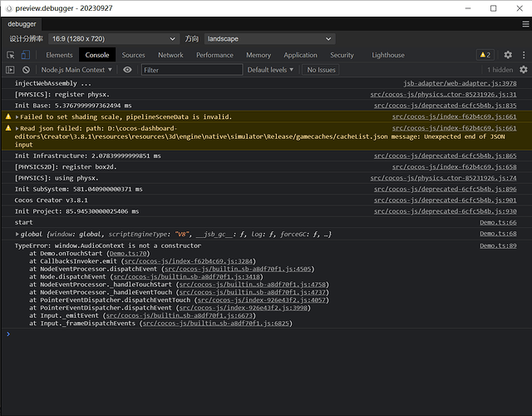Open builtin_sb-a8df70f1.js:4758 stack trace link
Screen dimensions: 532x416
point(253,285)
